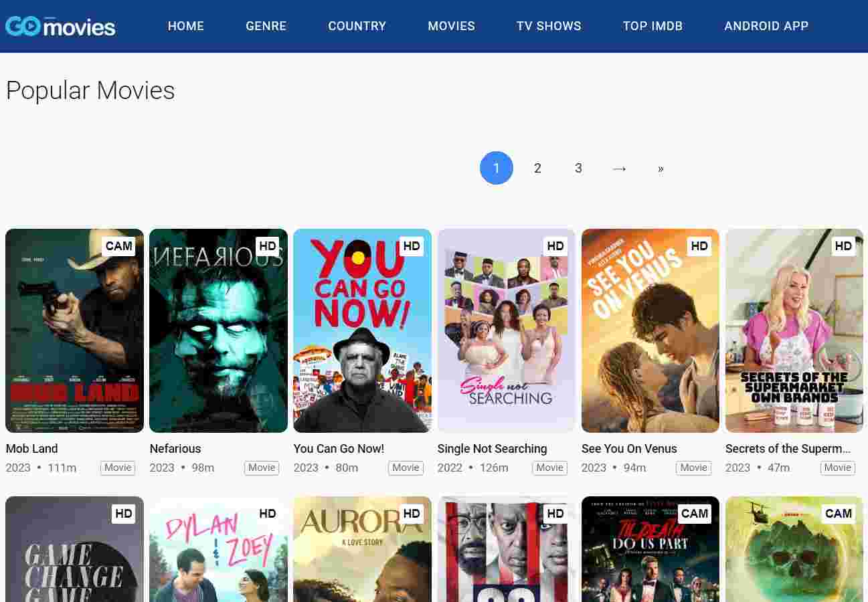Viewport: 868px width, 602px height.
Task: Click HD badge on red-striped faces poster
Action: (555, 514)
